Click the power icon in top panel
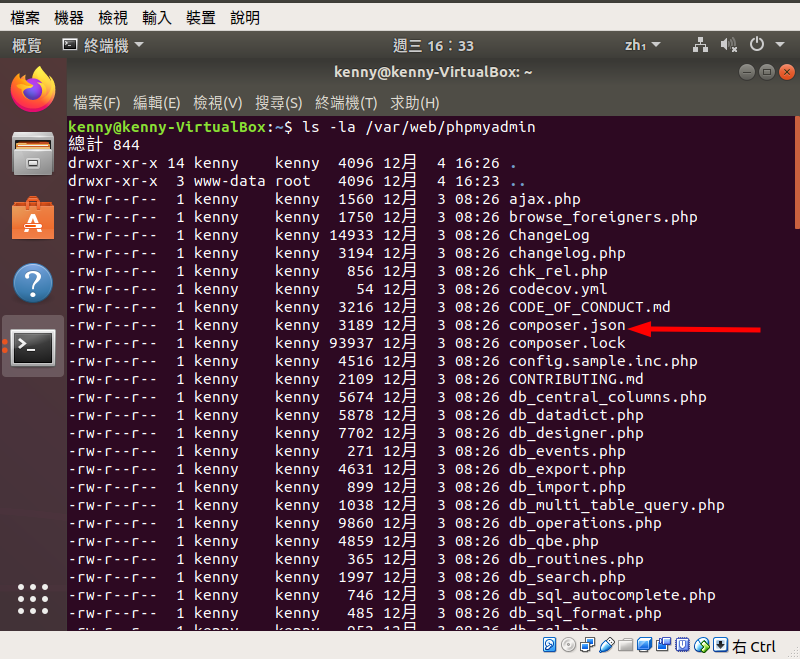Image resolution: width=800 pixels, height=659 pixels. pyautogui.click(x=757, y=45)
